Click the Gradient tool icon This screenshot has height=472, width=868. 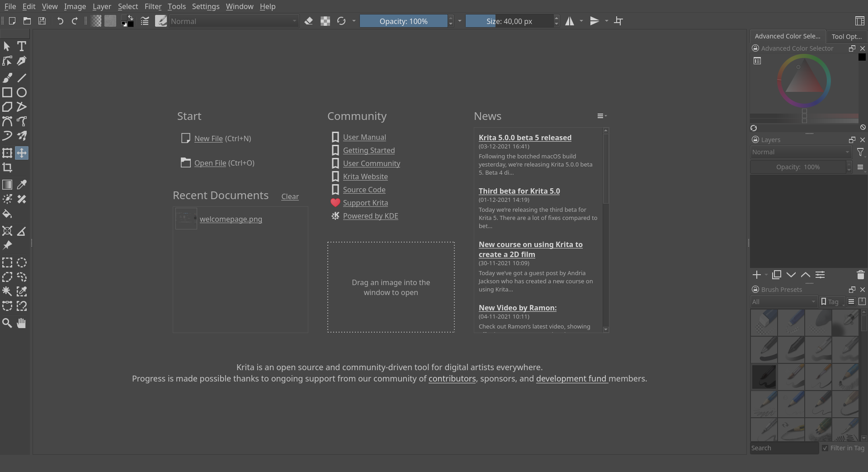[x=7, y=185]
